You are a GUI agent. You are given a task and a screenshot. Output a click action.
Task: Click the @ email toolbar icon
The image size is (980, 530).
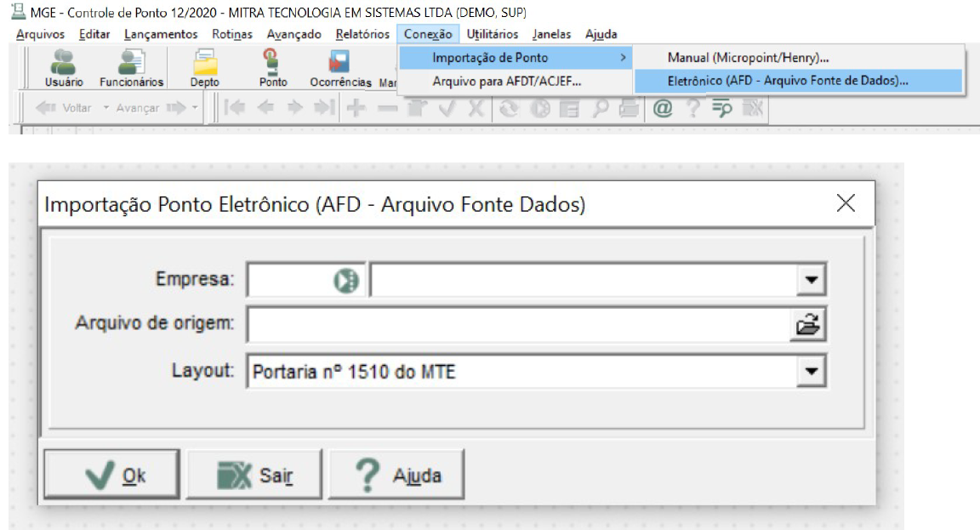(x=663, y=108)
